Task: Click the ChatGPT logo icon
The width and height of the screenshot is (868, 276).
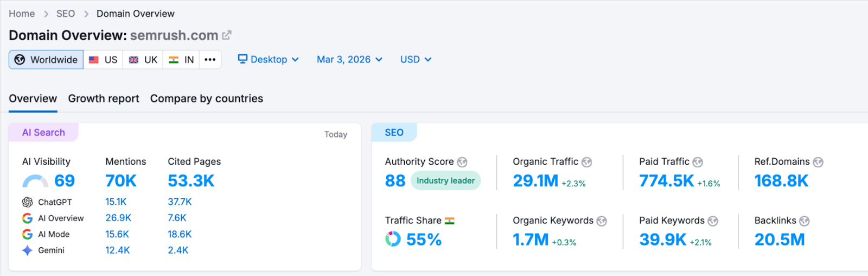Action: [27, 202]
